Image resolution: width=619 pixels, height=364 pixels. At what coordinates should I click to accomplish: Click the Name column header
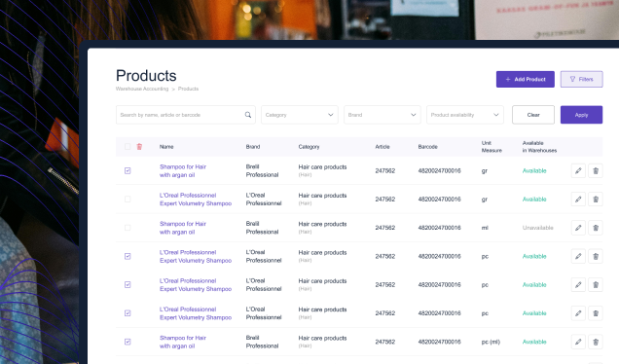tap(166, 146)
